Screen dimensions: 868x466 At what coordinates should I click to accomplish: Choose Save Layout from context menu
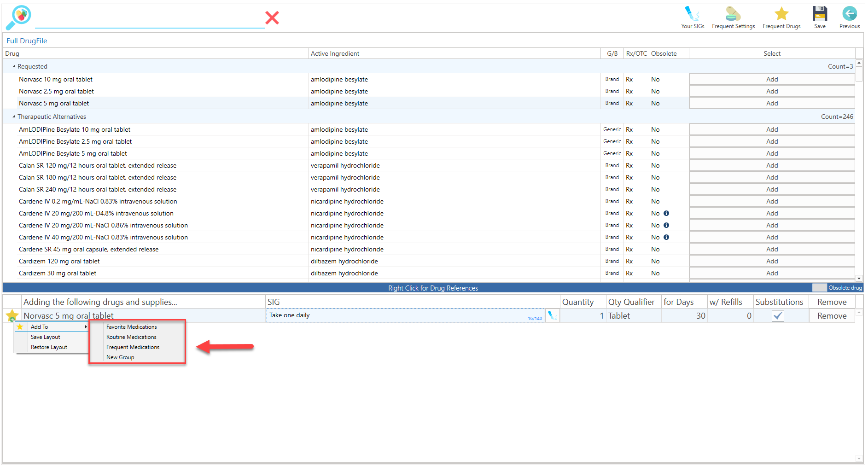(x=45, y=337)
